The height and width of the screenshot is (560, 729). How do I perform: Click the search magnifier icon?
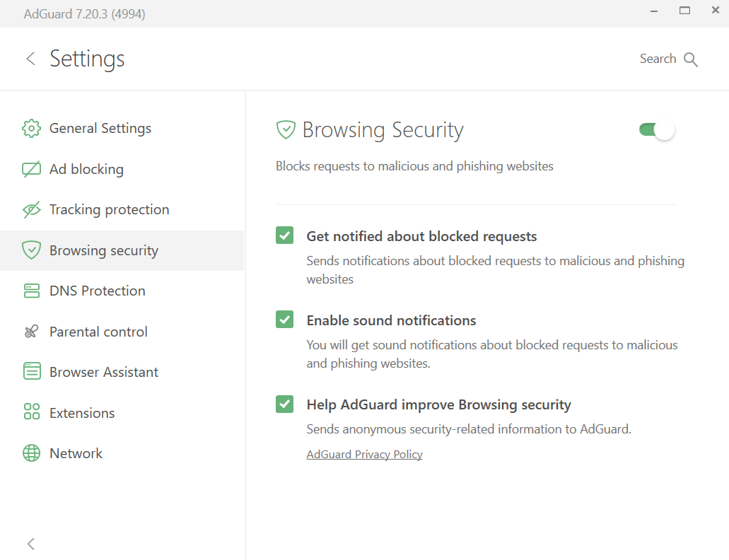tap(691, 59)
